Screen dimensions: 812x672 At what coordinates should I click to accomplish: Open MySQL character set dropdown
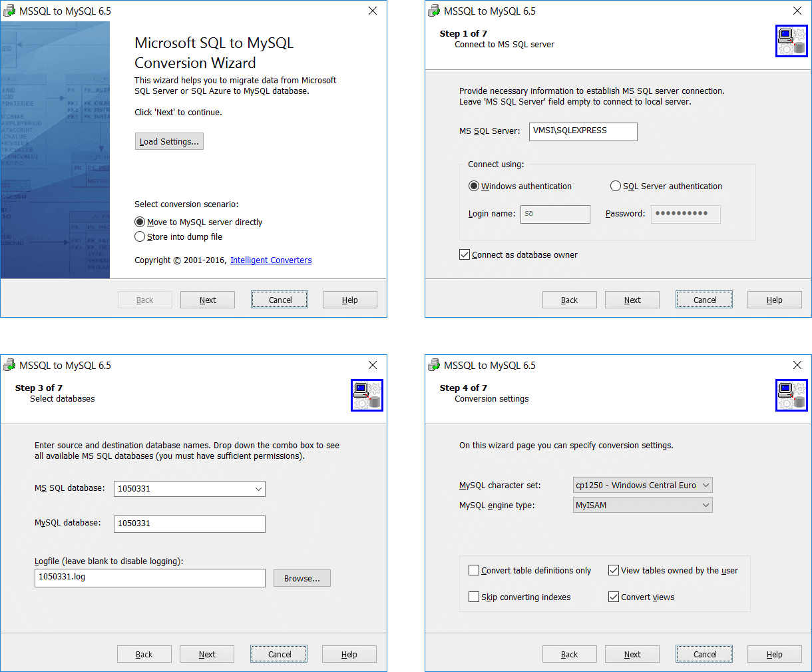643,485
